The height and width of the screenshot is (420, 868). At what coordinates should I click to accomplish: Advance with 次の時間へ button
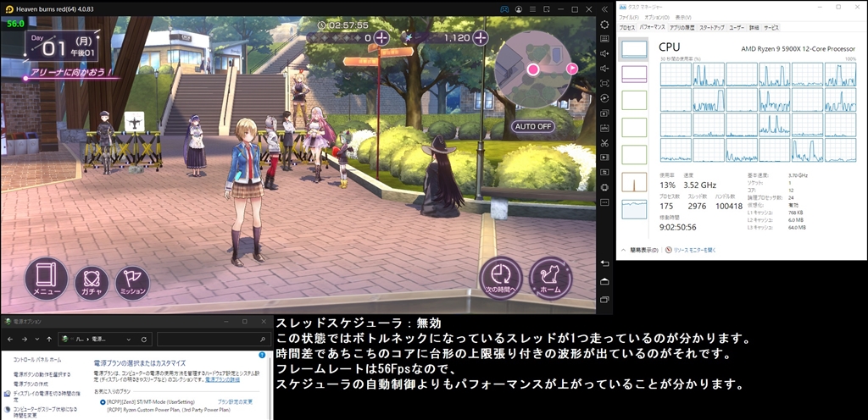pos(501,278)
